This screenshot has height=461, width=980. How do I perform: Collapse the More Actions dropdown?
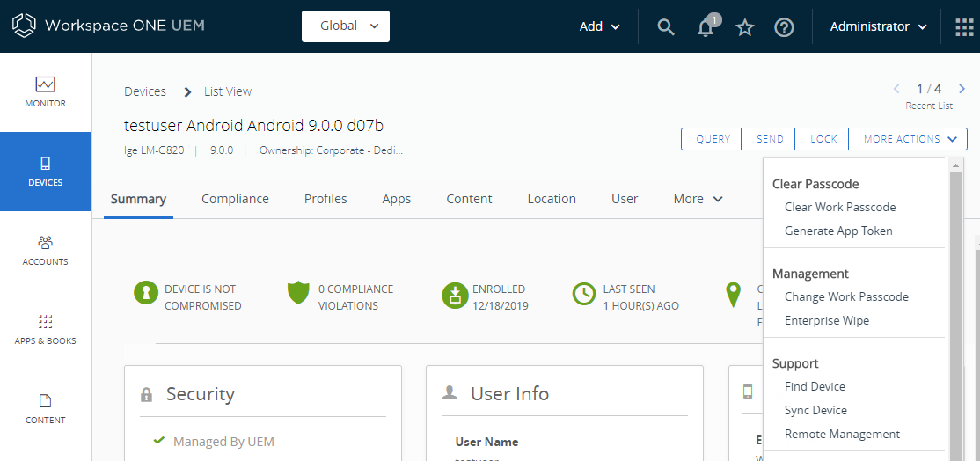(x=908, y=139)
